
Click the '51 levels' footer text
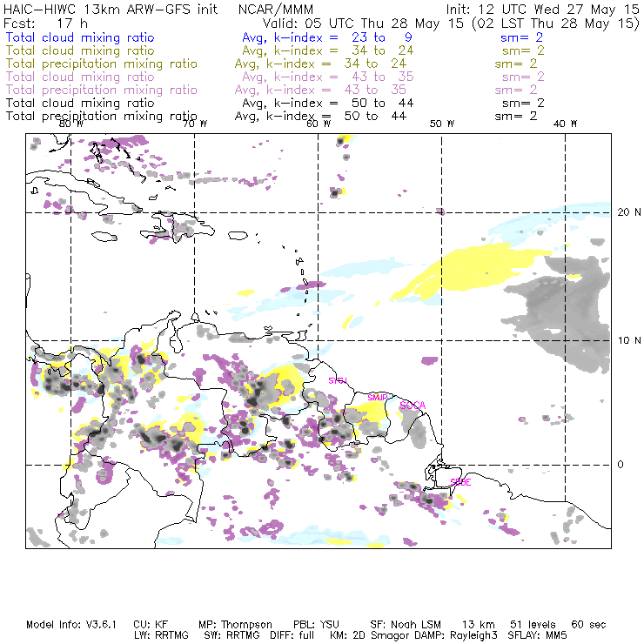click(x=533, y=625)
